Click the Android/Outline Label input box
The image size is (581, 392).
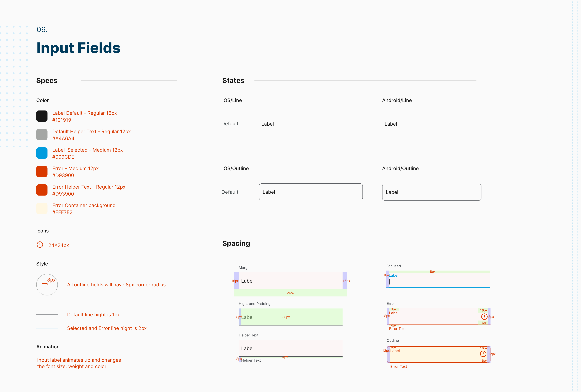click(432, 192)
